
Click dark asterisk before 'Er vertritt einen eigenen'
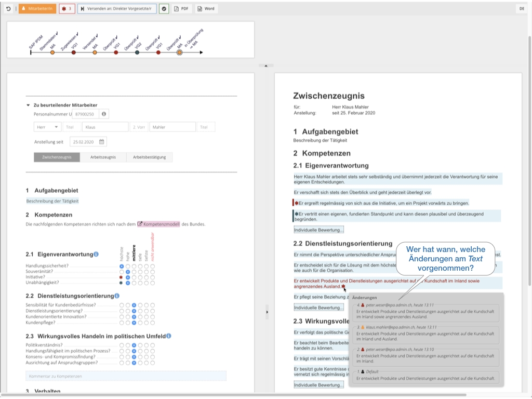296,214
